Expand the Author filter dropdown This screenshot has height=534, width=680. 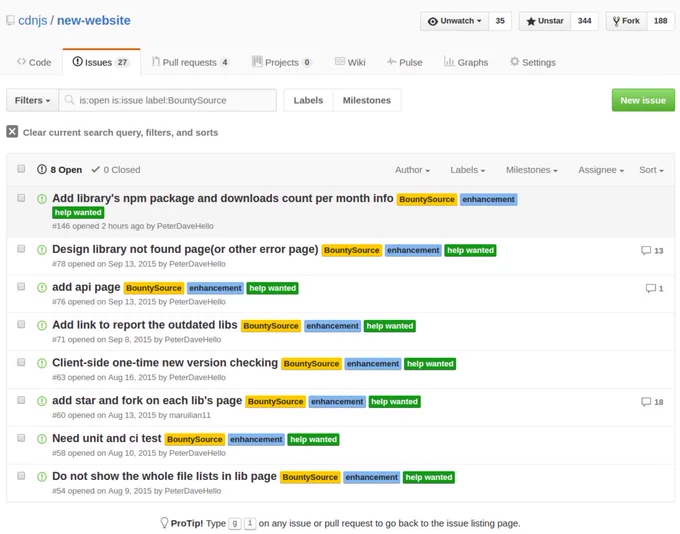[x=412, y=170]
